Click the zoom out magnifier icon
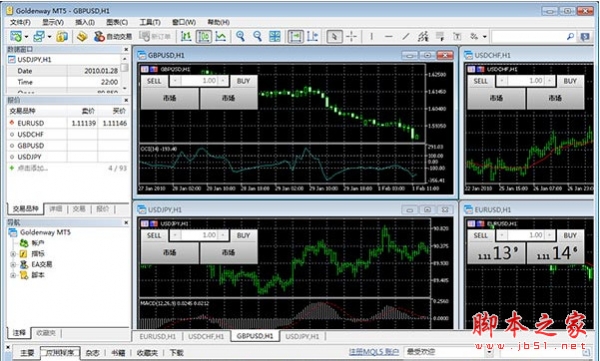Image resolution: width=600 pixels, height=361 pixels. pyautogui.click(x=258, y=37)
